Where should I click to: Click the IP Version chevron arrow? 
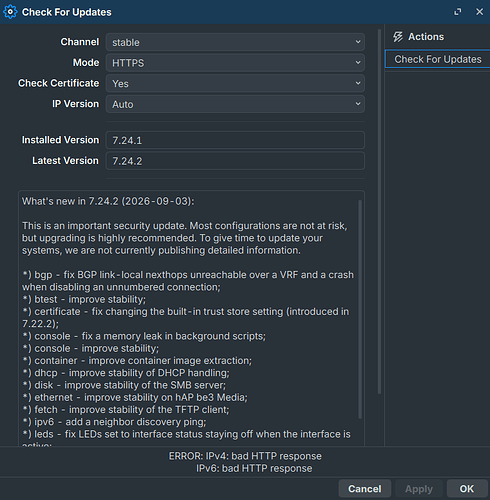(x=358, y=104)
